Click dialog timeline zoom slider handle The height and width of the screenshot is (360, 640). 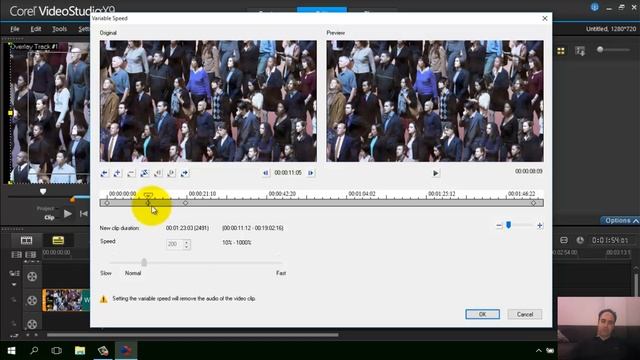click(509, 225)
